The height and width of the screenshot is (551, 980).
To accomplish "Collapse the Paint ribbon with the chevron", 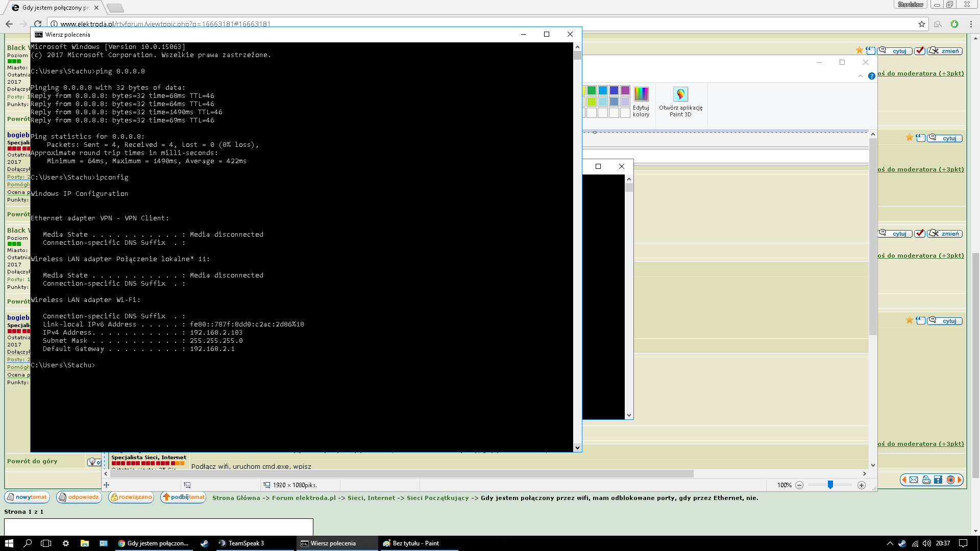I will click(x=861, y=76).
